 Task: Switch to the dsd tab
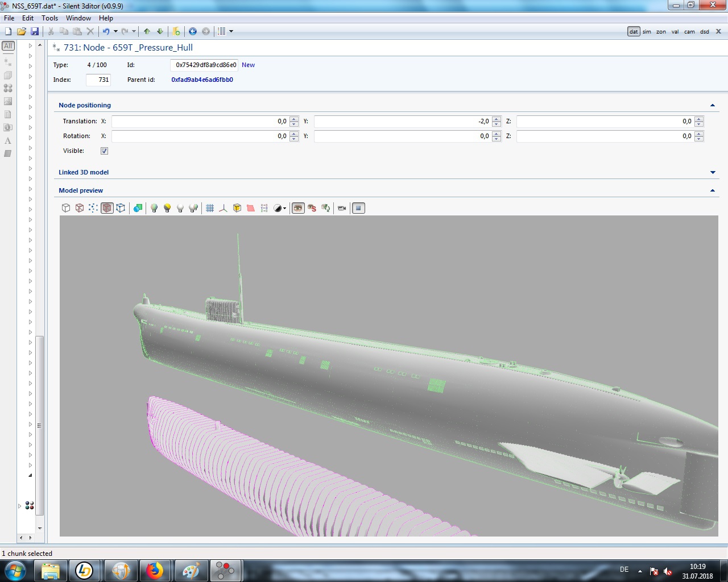[705, 32]
